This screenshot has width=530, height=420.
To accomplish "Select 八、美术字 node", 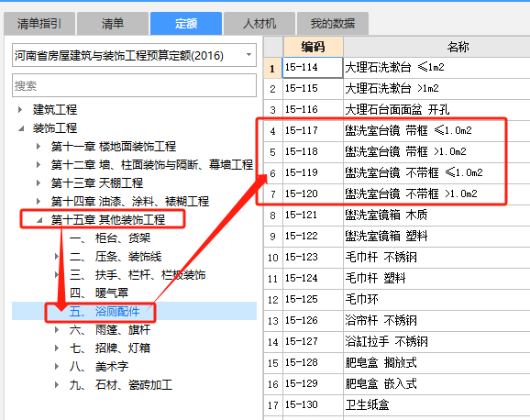I will click(x=99, y=366).
